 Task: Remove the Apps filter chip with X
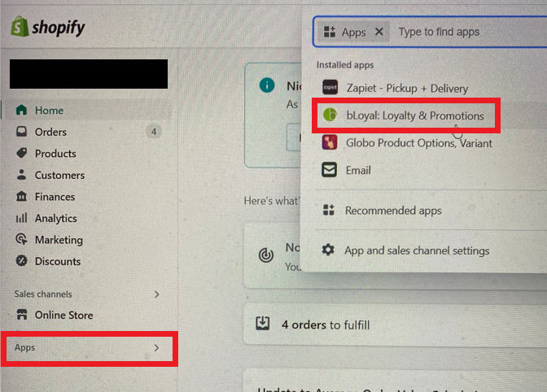(x=379, y=32)
